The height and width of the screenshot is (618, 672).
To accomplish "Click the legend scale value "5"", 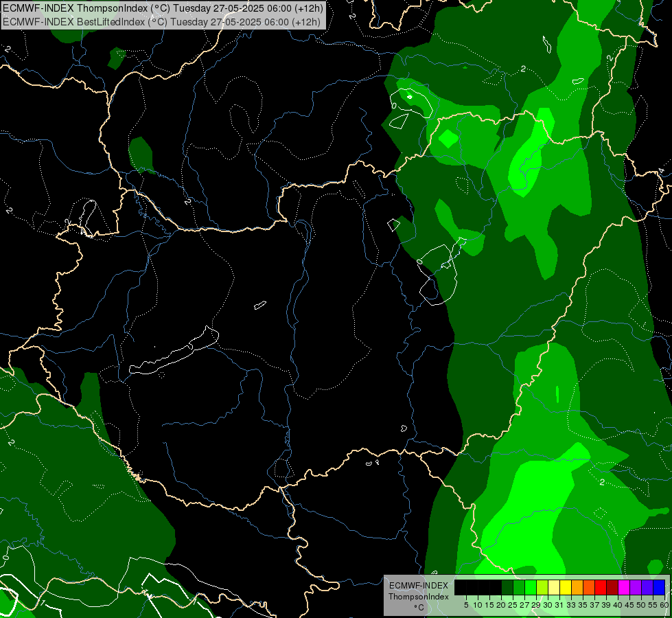I will tap(466, 605).
